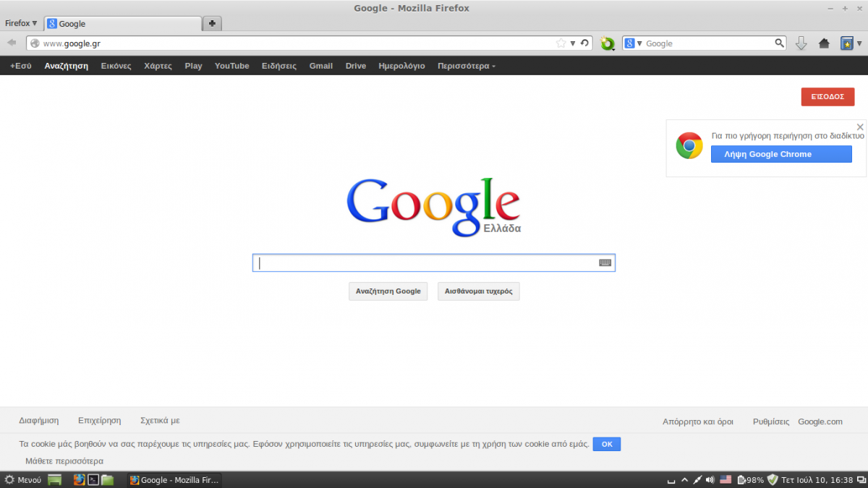Open Χάρτες in the Google bar
Screen dimensions: 868x488
(158, 66)
